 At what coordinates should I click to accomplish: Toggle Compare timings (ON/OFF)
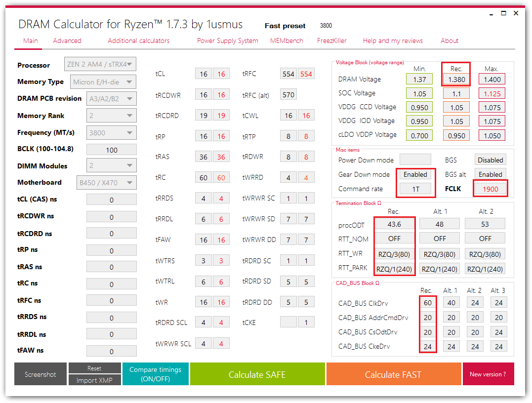(156, 374)
